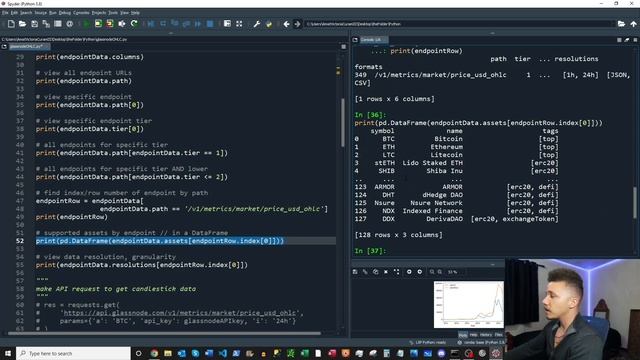Copy plot to clipboard in Plots pane
This screenshot has width=640, height=360.
pyautogui.click(x=376, y=272)
